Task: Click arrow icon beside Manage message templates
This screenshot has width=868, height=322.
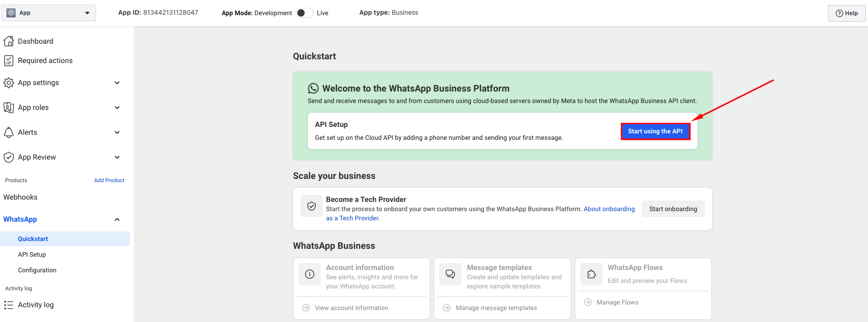Action: tap(447, 308)
